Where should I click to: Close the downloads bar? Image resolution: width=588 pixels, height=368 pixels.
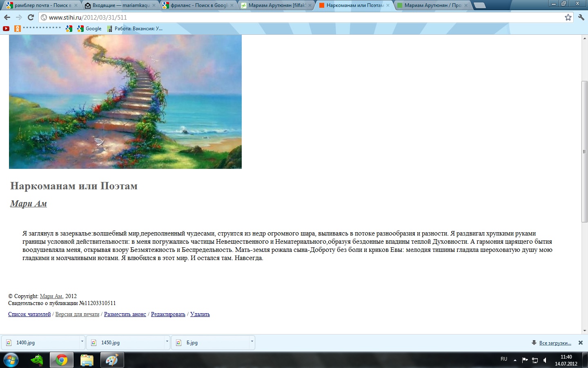[581, 343]
